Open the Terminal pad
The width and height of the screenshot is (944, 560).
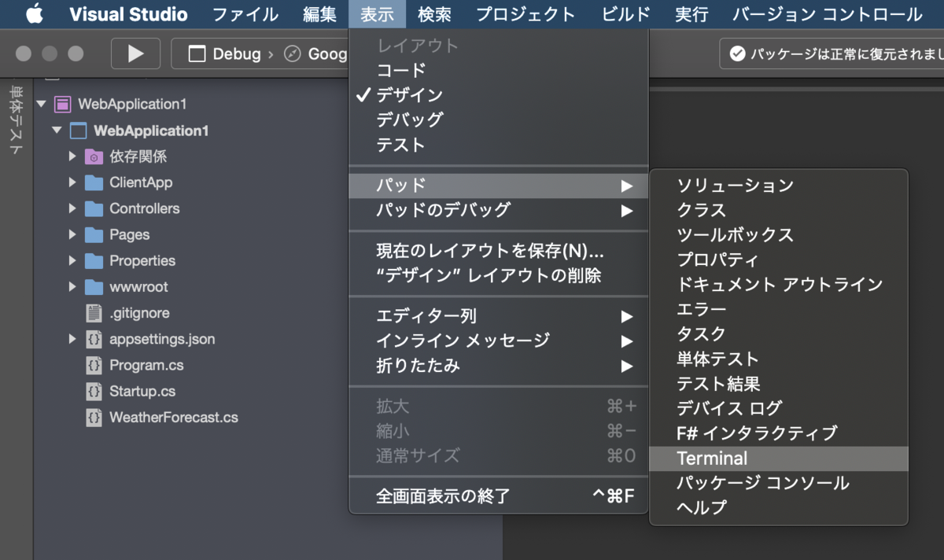click(779, 459)
